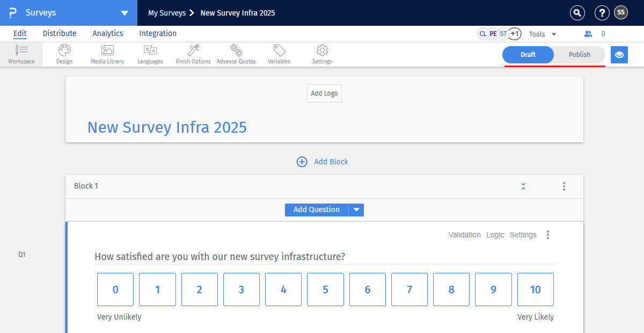Click Add Block below the survey title
644x333 pixels.
[x=322, y=161]
